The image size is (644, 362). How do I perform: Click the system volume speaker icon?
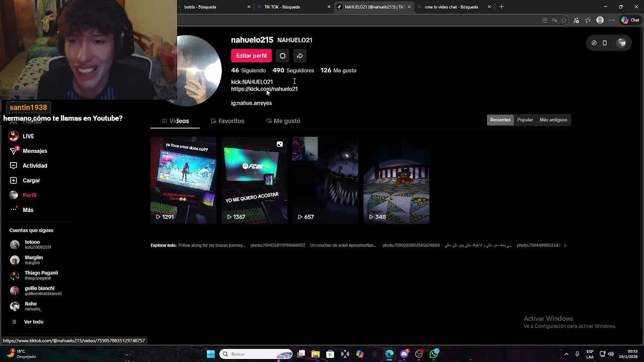tap(611, 354)
